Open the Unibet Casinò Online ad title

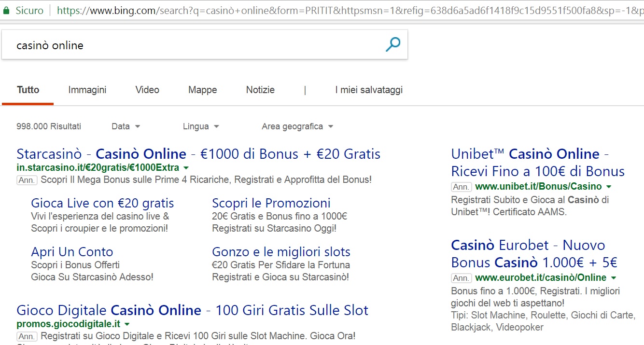(x=538, y=163)
